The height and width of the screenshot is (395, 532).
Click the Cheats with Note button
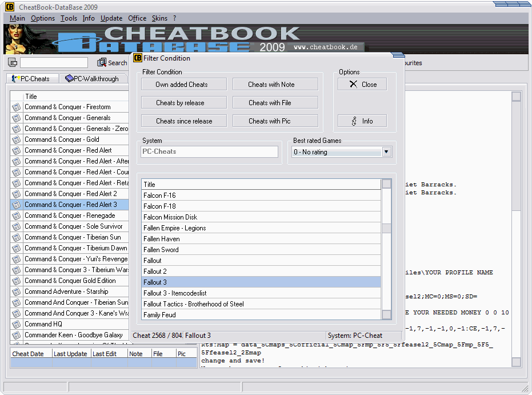275,85
